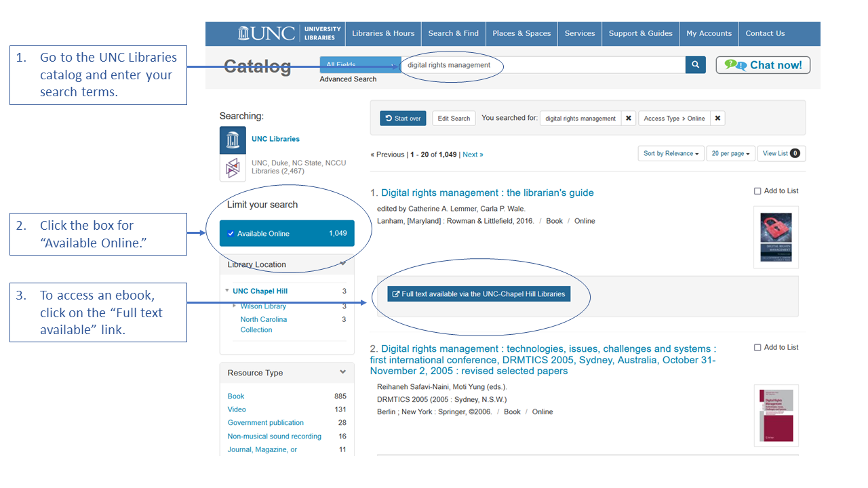Remove the digital rights management search term

[x=629, y=118]
